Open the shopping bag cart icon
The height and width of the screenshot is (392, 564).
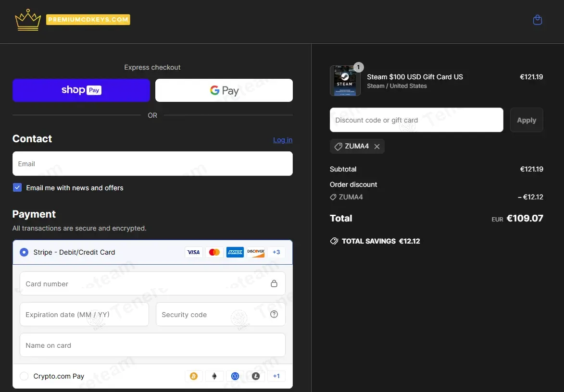[538, 20]
